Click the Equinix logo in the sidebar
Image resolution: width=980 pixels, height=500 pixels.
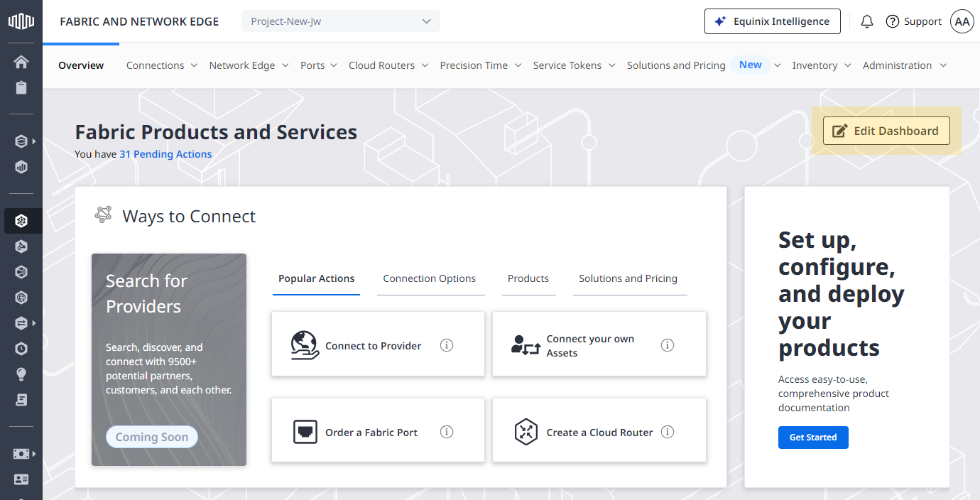21,21
